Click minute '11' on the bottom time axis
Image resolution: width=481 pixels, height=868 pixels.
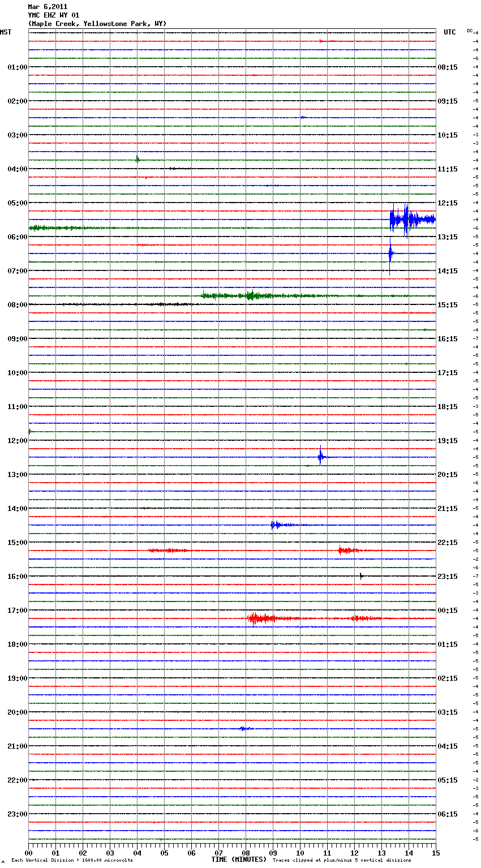point(327,853)
